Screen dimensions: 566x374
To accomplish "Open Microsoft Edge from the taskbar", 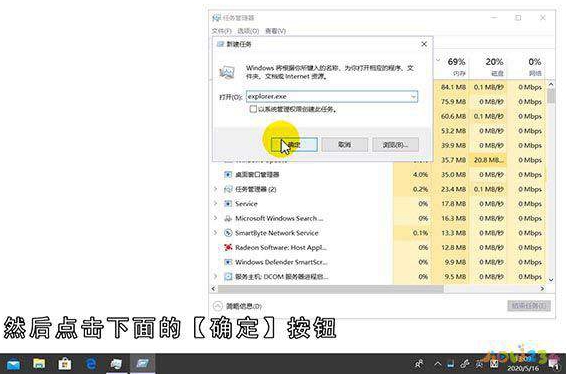I will click(x=90, y=364).
